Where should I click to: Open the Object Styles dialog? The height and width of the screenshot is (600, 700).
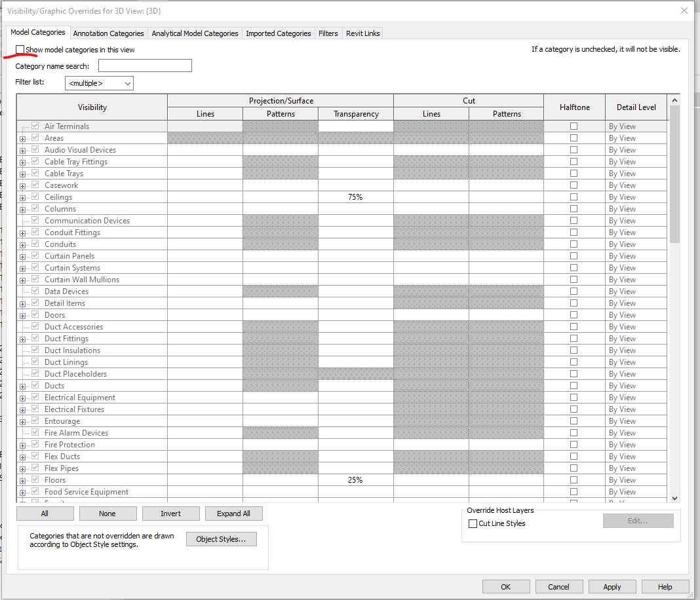pyautogui.click(x=221, y=539)
